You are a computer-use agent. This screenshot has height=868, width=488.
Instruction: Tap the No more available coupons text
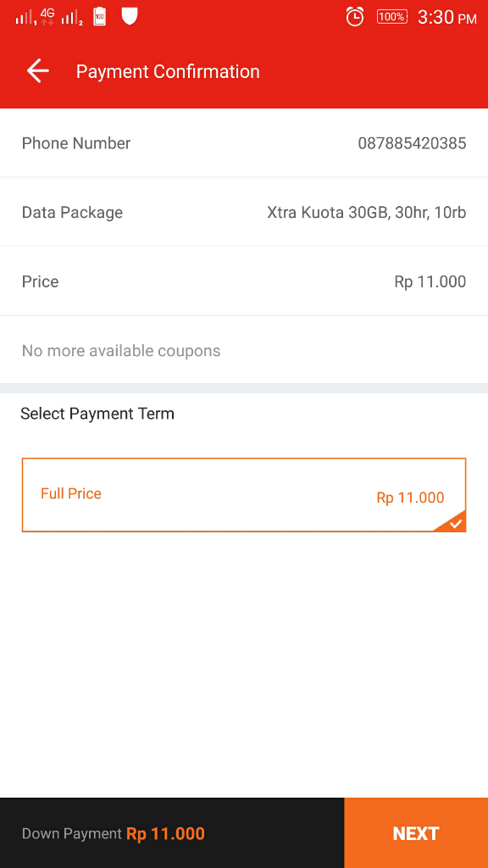pos(121,350)
